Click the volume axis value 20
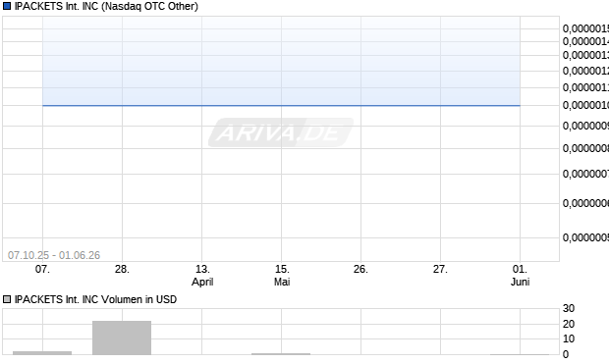Image resolution: width=609 pixels, height=364 pixels. click(x=569, y=324)
